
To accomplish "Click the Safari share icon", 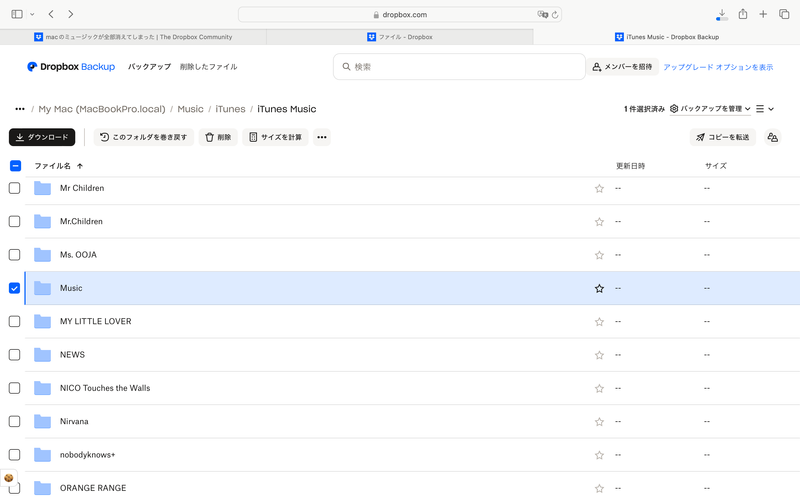I will (743, 14).
